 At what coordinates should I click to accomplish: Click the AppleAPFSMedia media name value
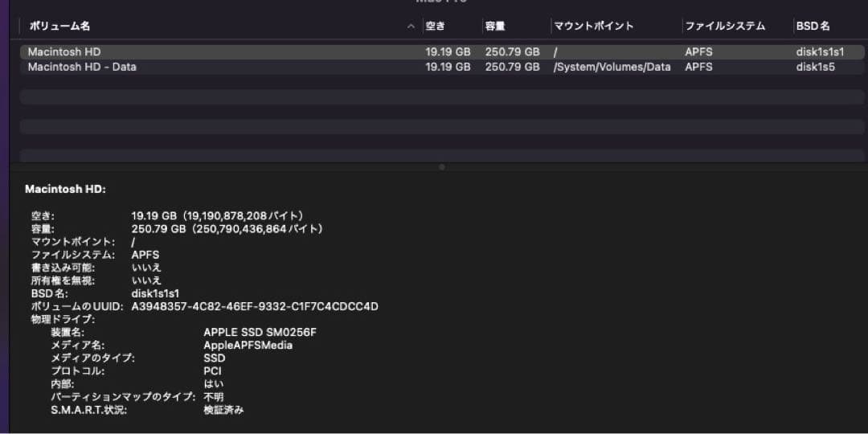pyautogui.click(x=248, y=346)
